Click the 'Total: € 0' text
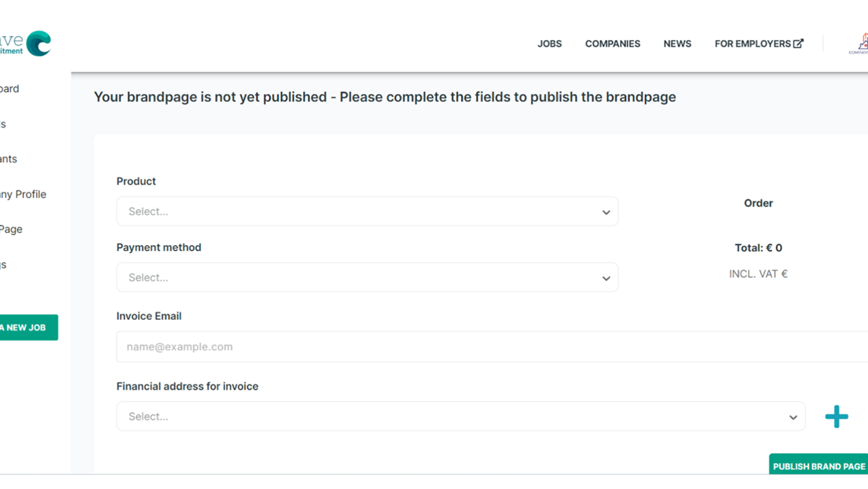The height and width of the screenshot is (489, 868). pos(758,248)
